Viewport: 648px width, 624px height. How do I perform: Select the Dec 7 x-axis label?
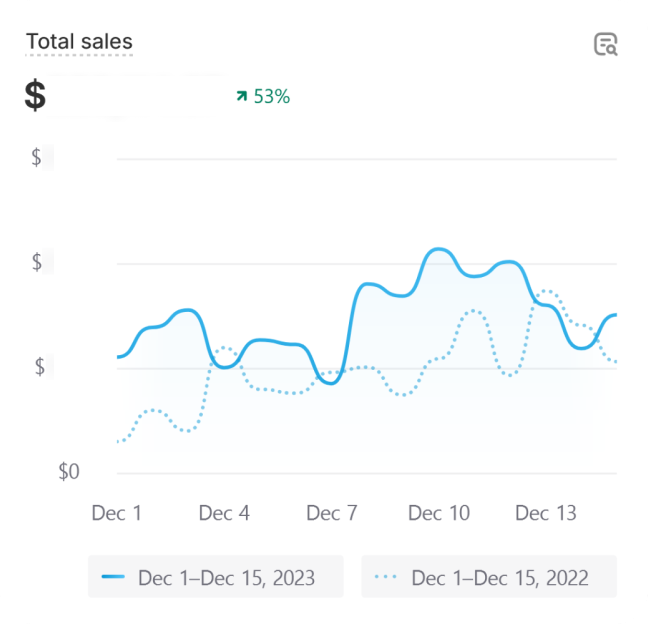(x=332, y=513)
